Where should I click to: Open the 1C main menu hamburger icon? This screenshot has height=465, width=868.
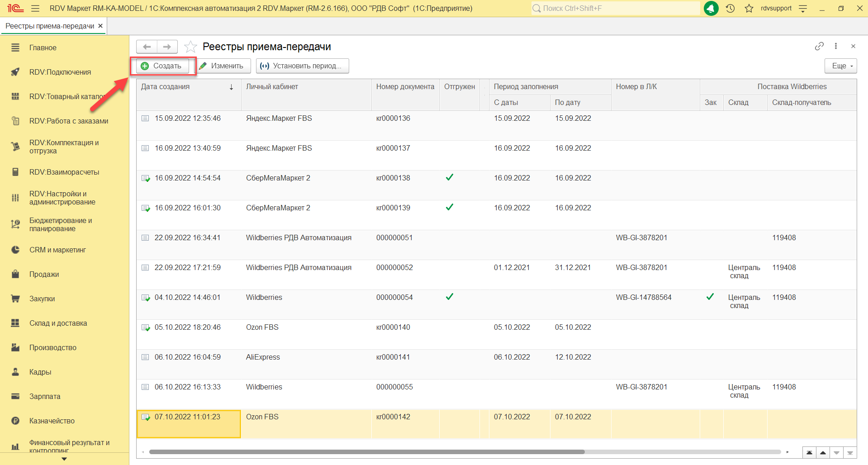(x=35, y=8)
